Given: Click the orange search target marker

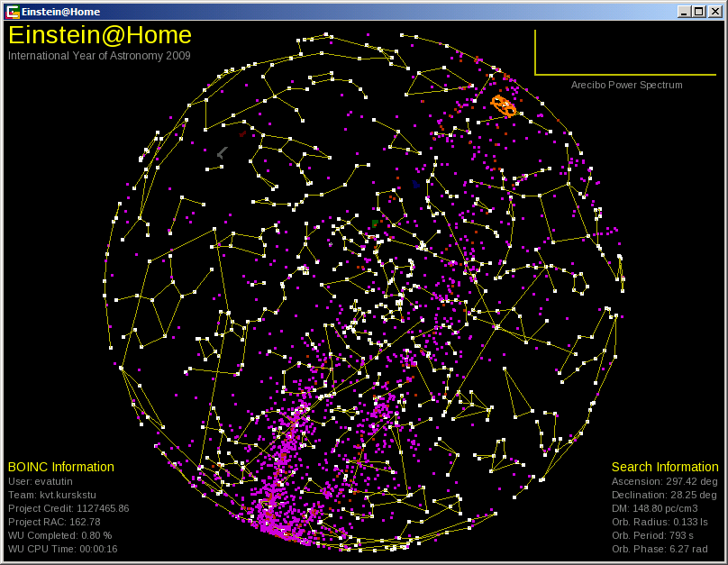Looking at the screenshot, I should coord(504,106).
